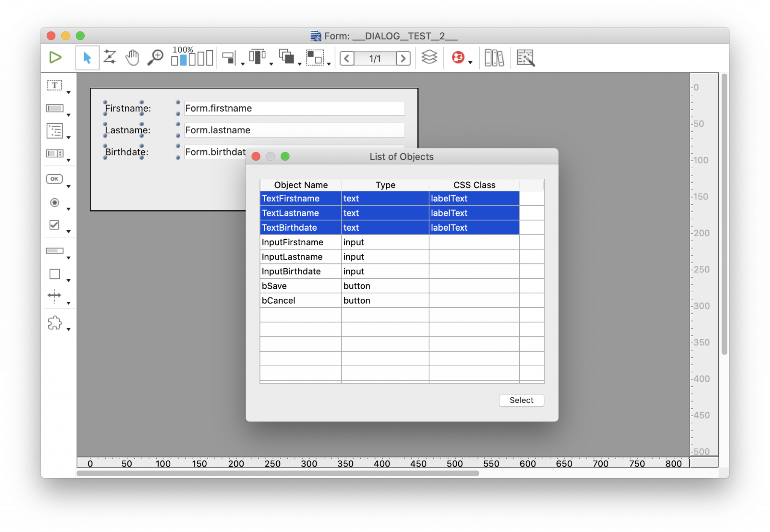Select the plug-in puzzle piece tool
Image resolution: width=770 pixels, height=532 pixels.
(55, 322)
